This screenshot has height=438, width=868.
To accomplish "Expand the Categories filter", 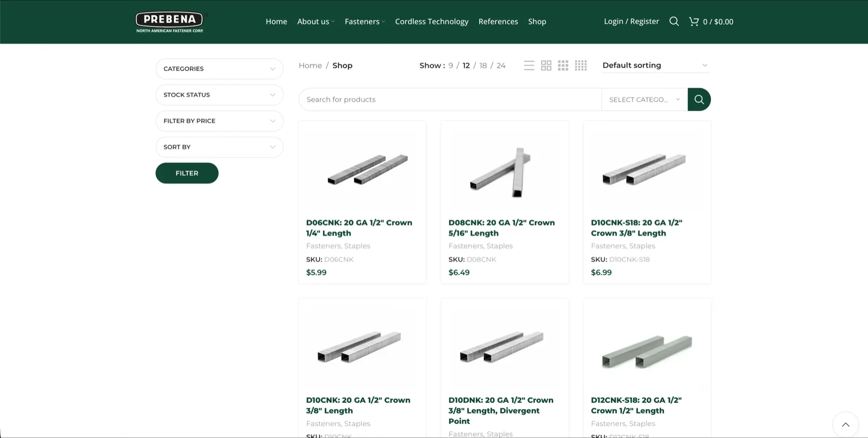I will coord(219,69).
